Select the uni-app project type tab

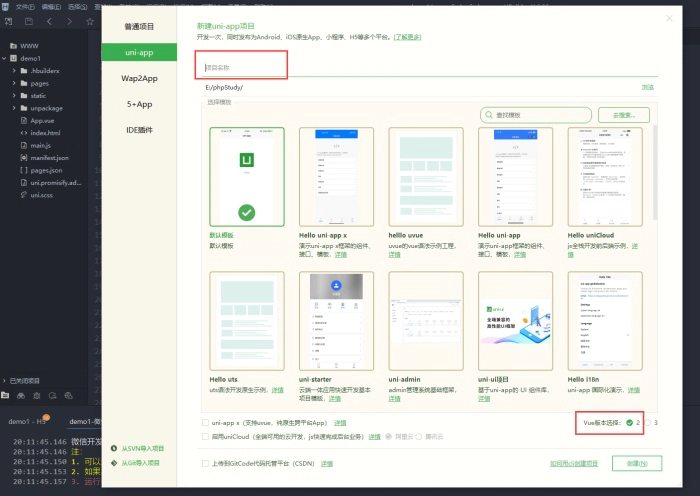pyautogui.click(x=139, y=52)
